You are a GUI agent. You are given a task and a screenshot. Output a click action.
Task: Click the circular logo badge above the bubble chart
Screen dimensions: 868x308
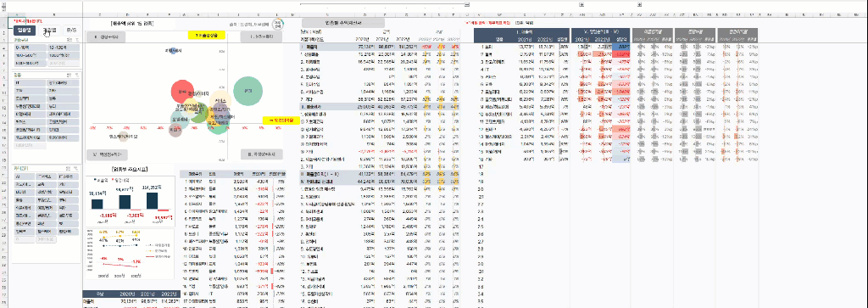point(278,25)
